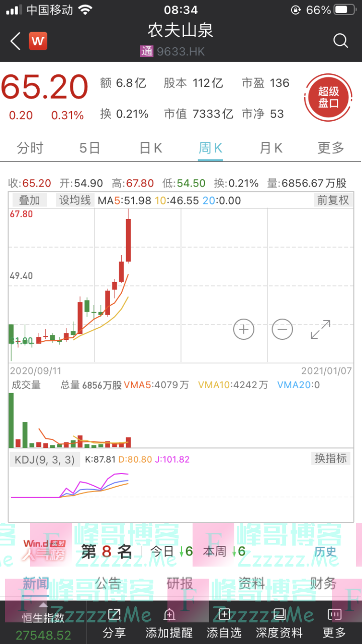
Task: Open the 超级盘口 red circle button
Action: click(328, 98)
